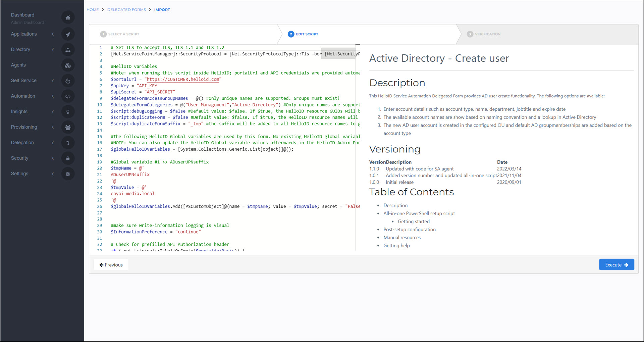Click the Security lock icon
644x342 pixels.
[x=68, y=158]
